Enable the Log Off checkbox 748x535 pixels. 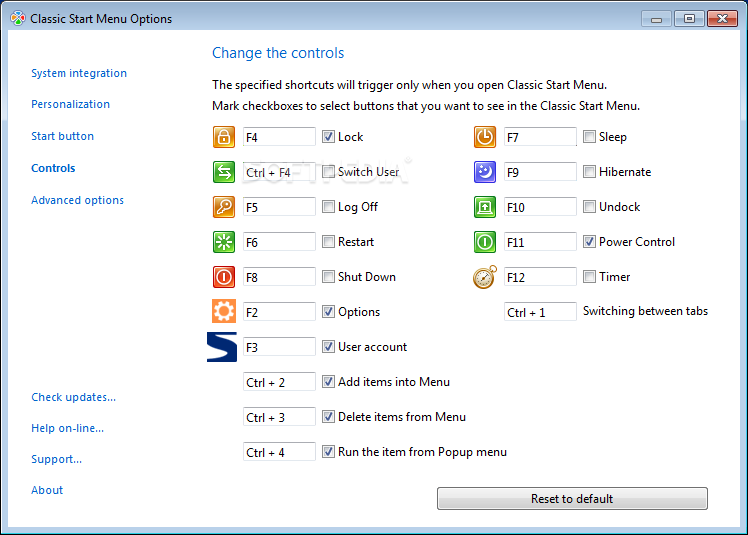click(328, 207)
